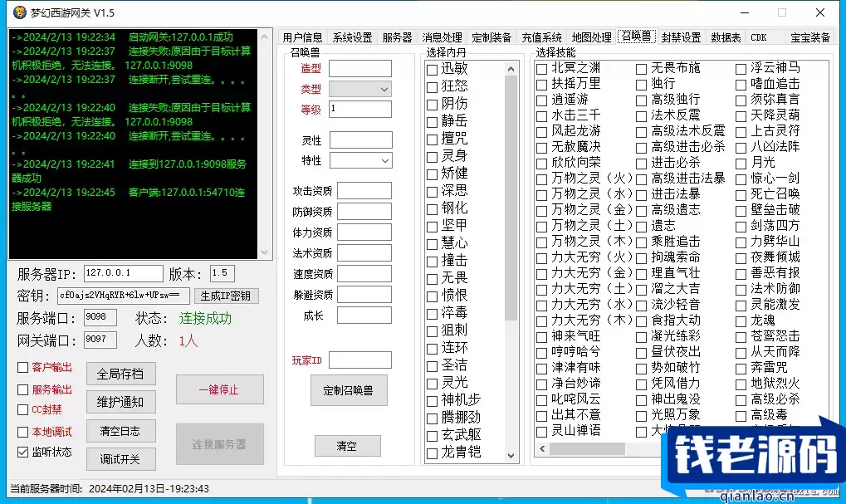Viewport: 846px width, 504px height.
Task: Click the 当前服务器时间 status bar entry
Action: click(110, 489)
